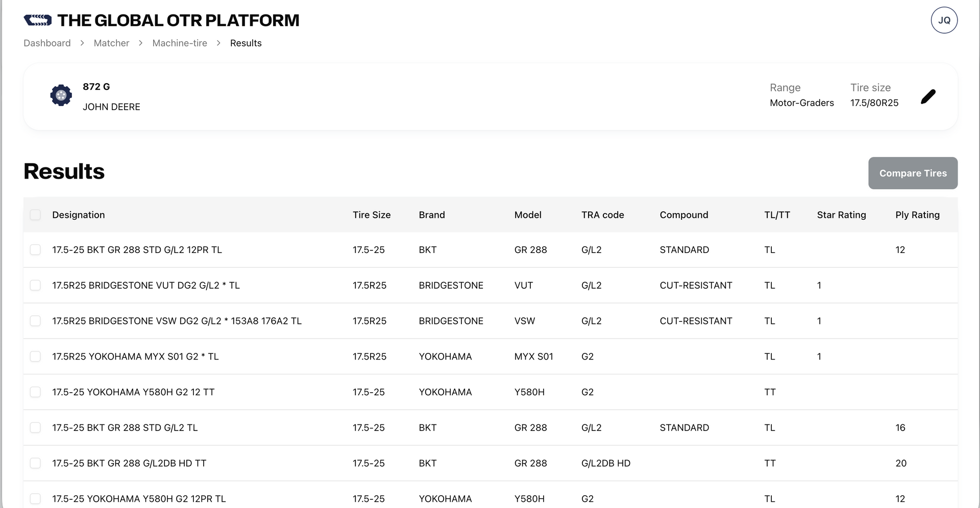Image resolution: width=980 pixels, height=508 pixels.
Task: Navigate to Dashboard via breadcrumb
Action: coord(46,43)
